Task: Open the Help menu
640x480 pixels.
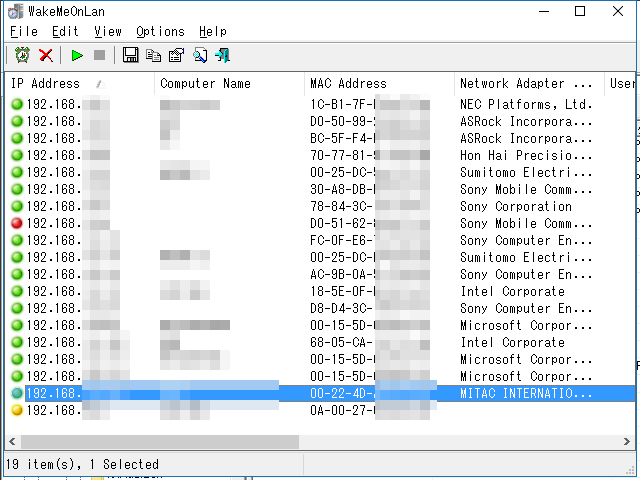Action: click(213, 31)
